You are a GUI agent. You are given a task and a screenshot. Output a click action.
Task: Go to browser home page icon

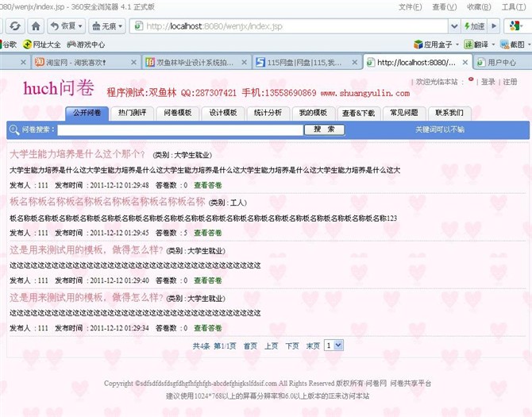(36, 26)
